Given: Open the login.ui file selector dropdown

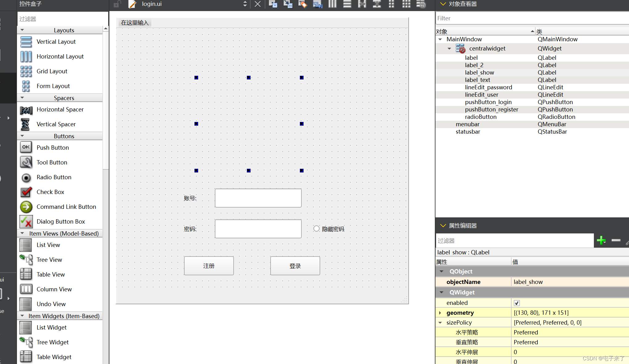Looking at the screenshot, I should click(245, 4).
